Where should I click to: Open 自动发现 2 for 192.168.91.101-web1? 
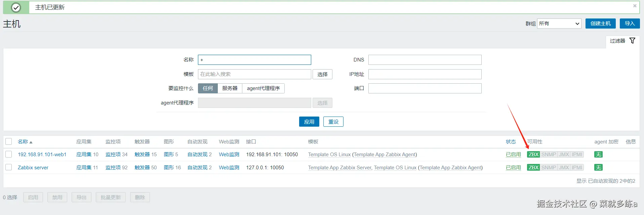(197, 155)
